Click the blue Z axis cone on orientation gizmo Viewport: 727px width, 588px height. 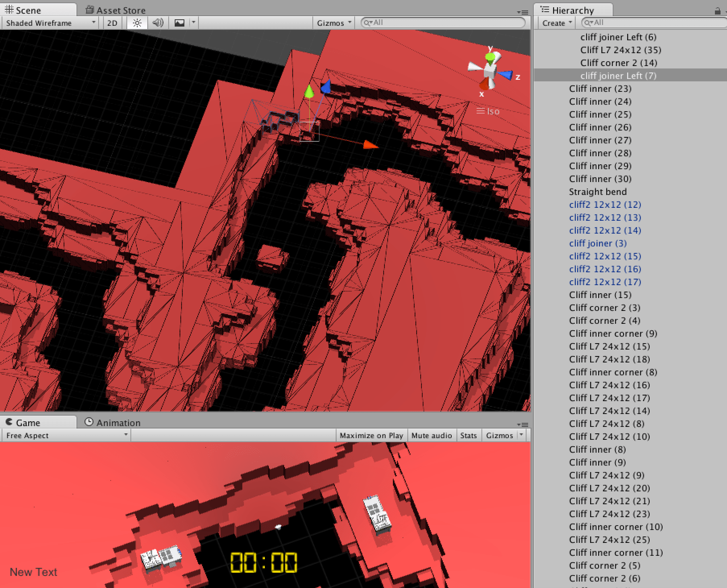click(x=506, y=75)
